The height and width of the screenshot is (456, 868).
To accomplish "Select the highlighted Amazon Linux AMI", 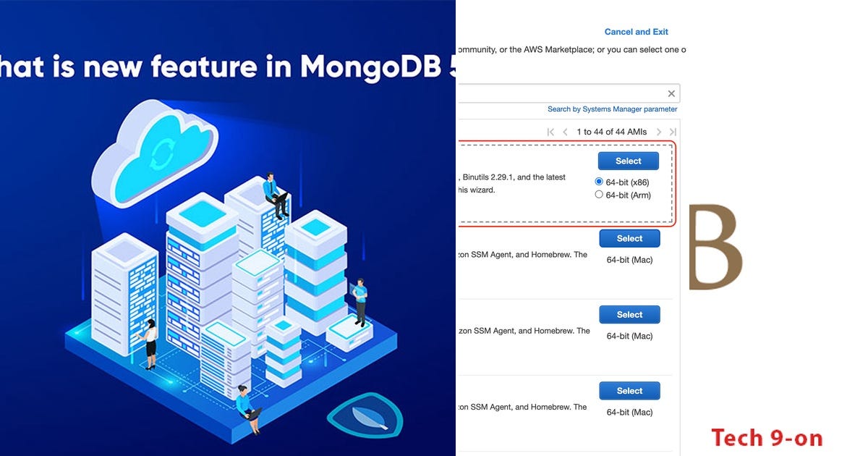I will click(x=628, y=161).
